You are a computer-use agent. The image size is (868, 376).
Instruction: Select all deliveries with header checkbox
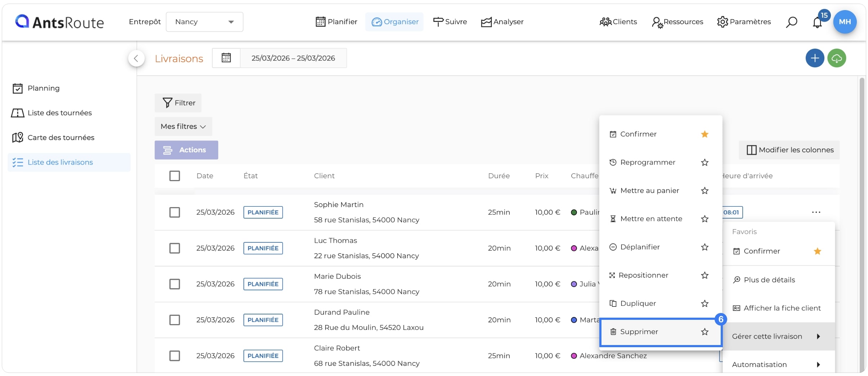tap(175, 176)
